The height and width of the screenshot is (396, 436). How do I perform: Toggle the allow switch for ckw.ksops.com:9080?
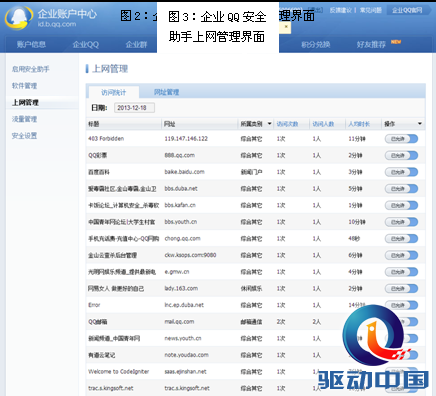coord(401,255)
